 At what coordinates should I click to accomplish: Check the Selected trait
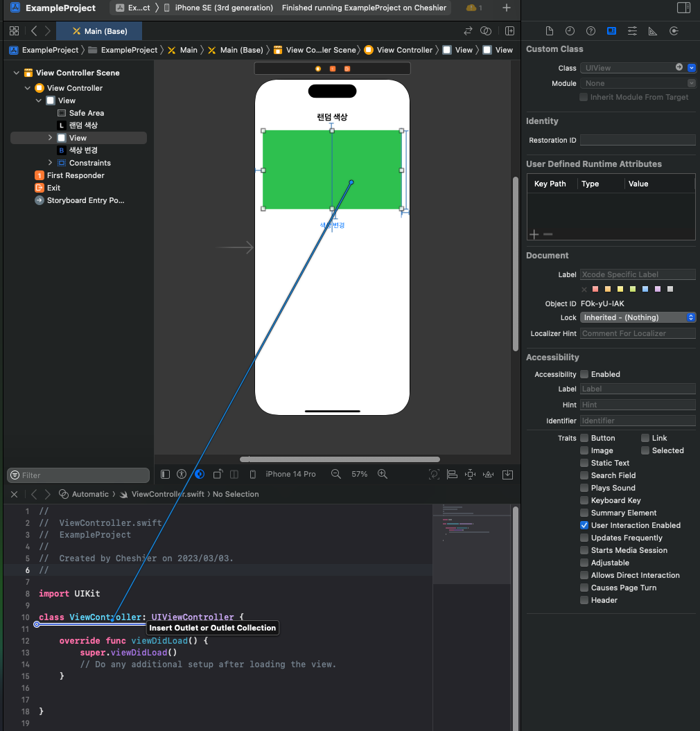point(645,450)
